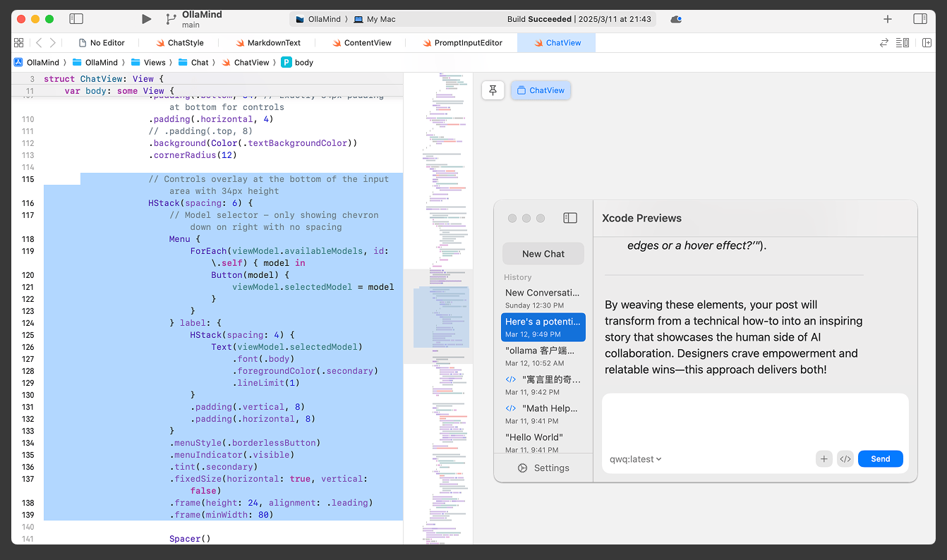Select the active ChatView editor tab
This screenshot has width=947, height=560.
557,42
